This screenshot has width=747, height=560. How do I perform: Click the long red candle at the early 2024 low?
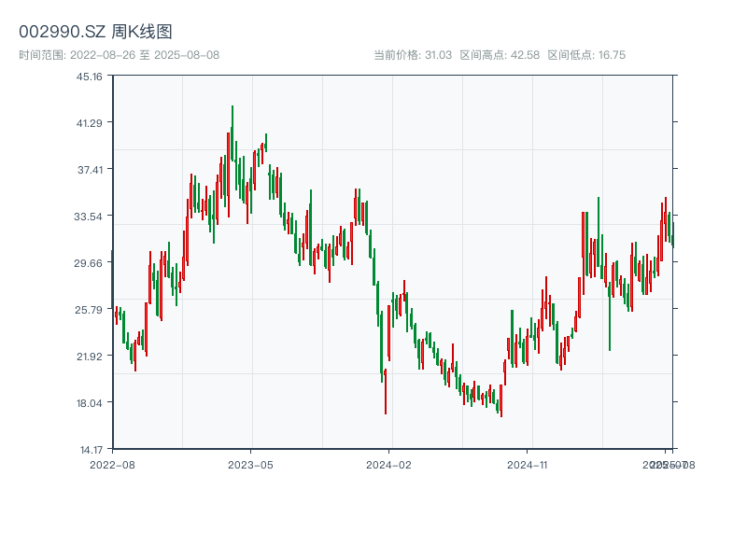tap(385, 392)
